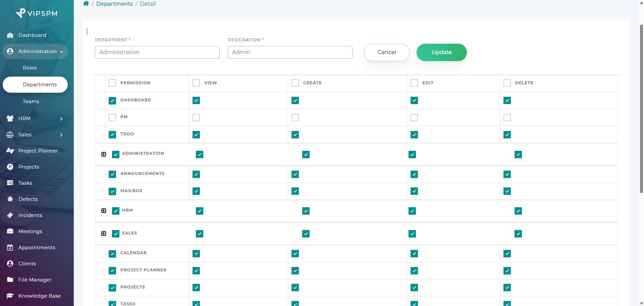Open Tasks from the sidebar
Screen dimensions: 644x306
[x=25, y=183]
